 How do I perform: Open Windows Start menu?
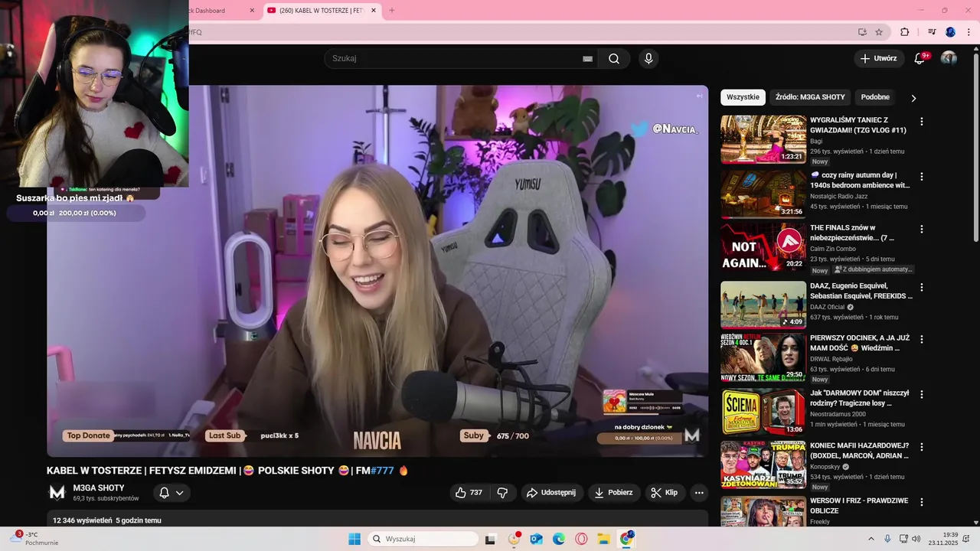[354, 539]
